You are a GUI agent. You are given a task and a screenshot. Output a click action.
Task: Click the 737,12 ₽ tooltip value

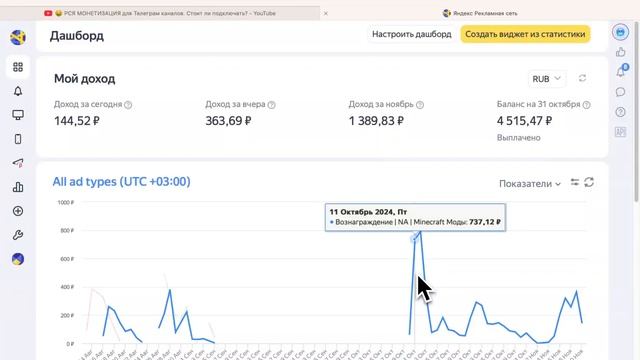pyautogui.click(x=485, y=222)
